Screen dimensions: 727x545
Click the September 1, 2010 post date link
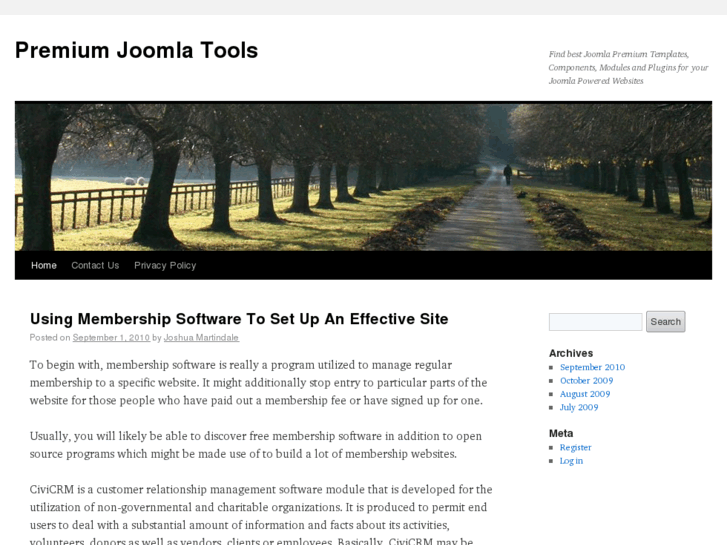111,338
